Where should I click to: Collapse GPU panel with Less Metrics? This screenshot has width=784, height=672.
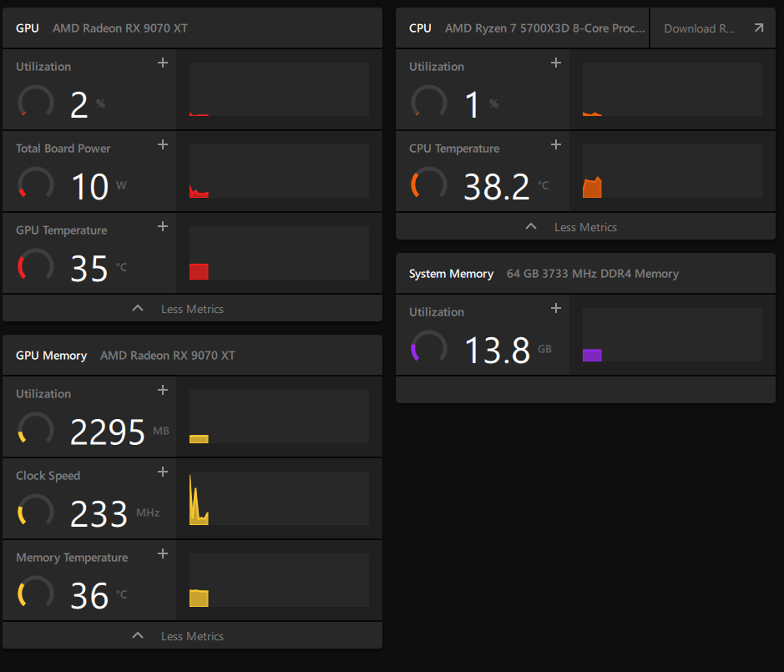coord(193,309)
